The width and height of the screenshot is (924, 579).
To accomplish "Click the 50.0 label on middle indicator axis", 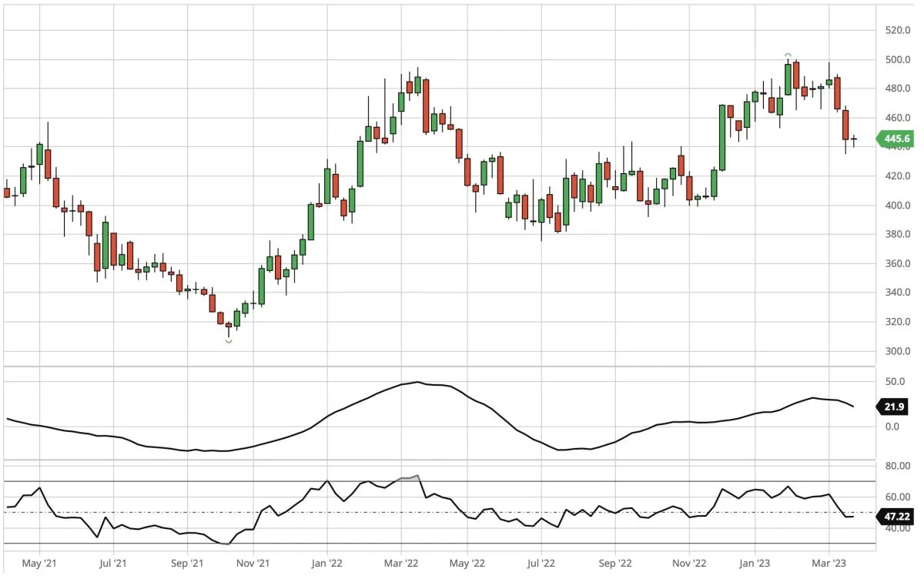I will [895, 381].
